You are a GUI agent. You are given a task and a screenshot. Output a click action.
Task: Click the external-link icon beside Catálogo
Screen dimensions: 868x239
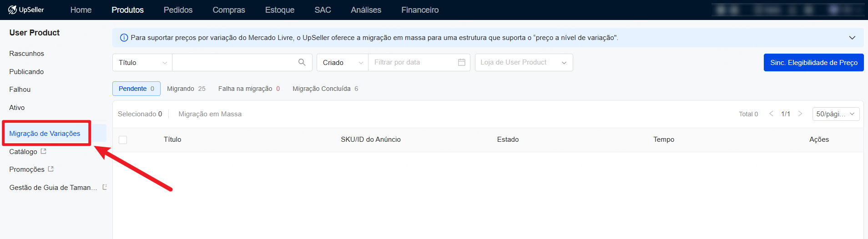click(x=44, y=151)
